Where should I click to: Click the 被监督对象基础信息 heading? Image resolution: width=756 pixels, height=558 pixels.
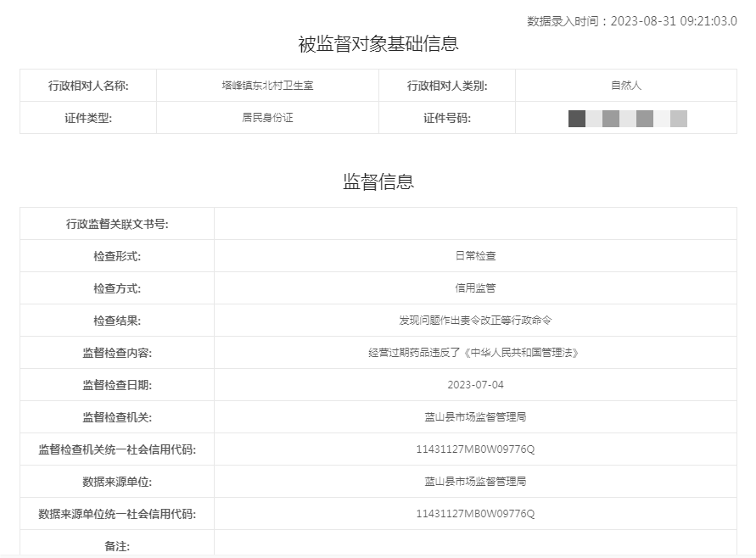378,44
